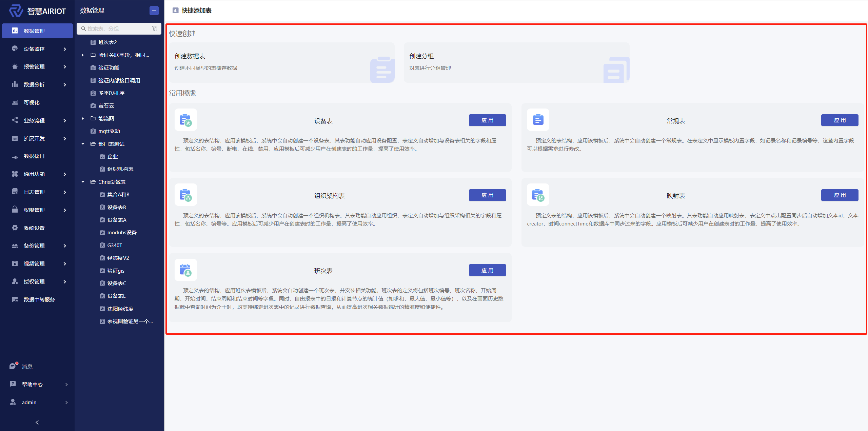Screen dimensions: 868x431
Task: Collapse the sidebar with bottom arrow
Action: pyautogui.click(x=37, y=422)
